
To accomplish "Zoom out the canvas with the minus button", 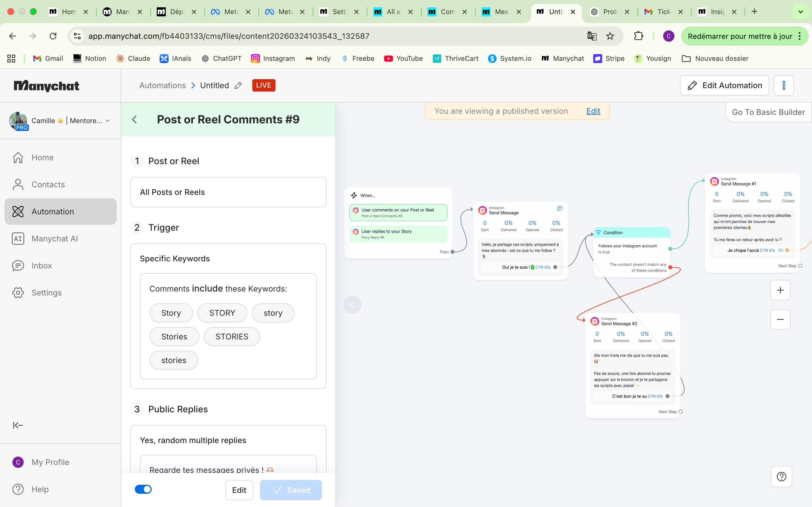I will 780,319.
